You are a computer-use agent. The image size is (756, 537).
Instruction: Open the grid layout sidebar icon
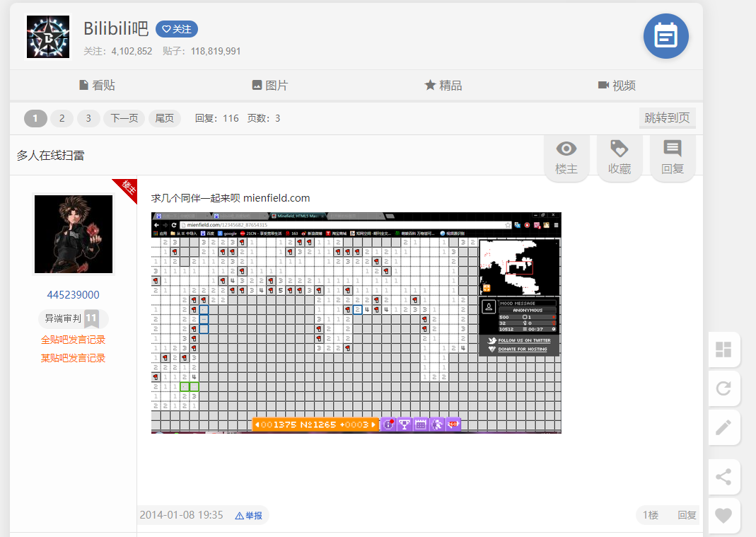pos(723,350)
